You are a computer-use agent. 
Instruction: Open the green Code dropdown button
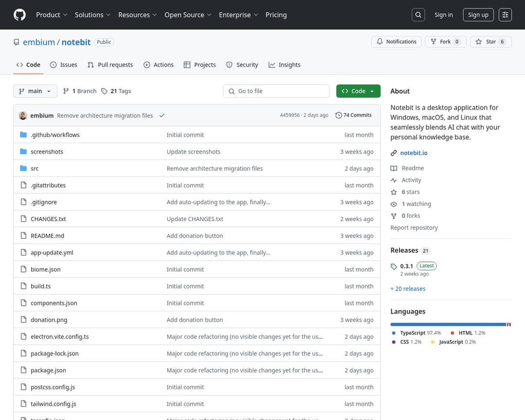(358, 91)
